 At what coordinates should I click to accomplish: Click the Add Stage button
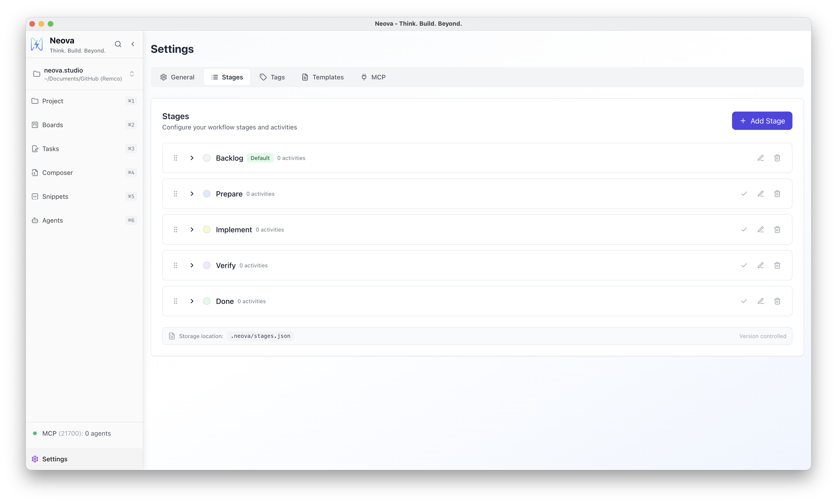point(762,121)
